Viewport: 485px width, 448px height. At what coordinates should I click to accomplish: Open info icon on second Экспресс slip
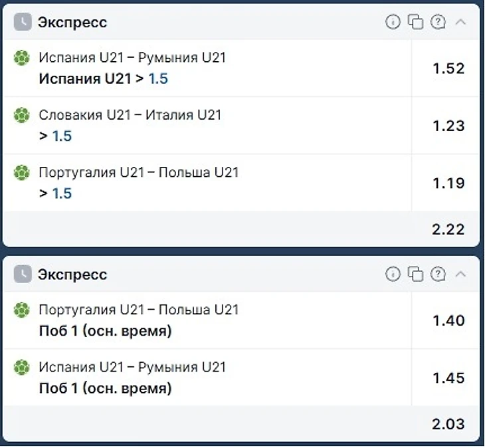[x=393, y=274]
